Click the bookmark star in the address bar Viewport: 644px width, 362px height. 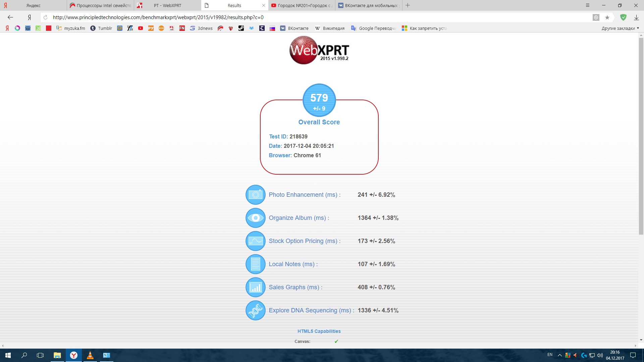pyautogui.click(x=607, y=17)
